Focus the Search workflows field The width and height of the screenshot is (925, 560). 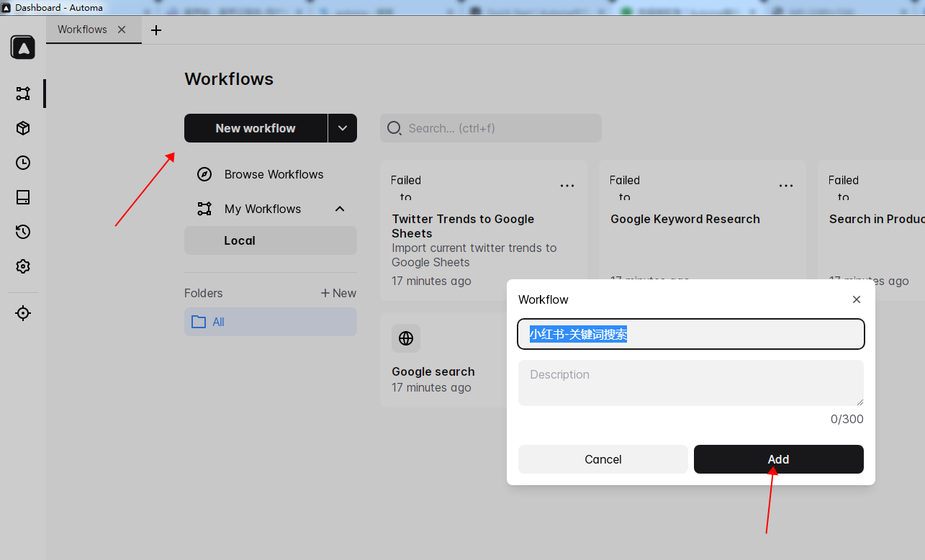491,128
